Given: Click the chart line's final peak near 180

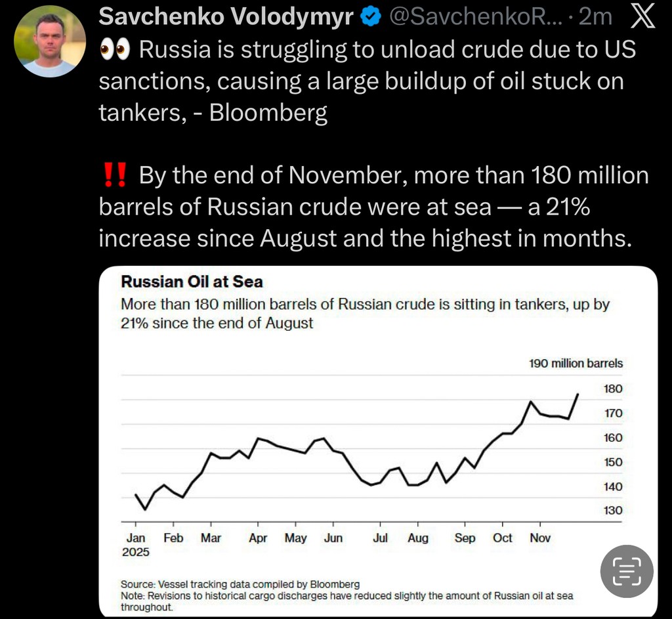Looking at the screenshot, I should (x=577, y=395).
